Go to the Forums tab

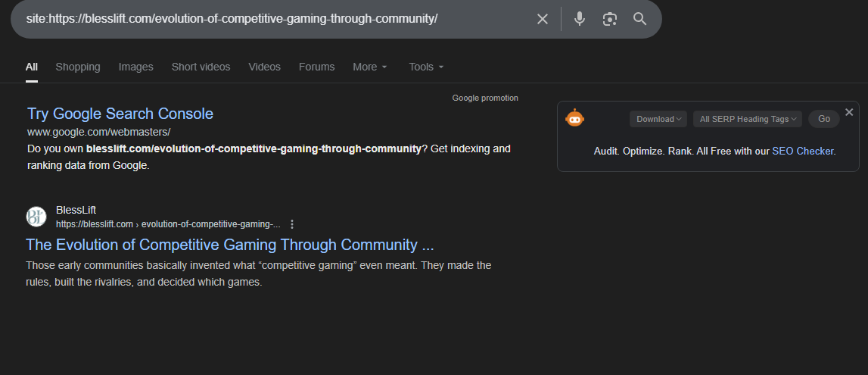(316, 67)
